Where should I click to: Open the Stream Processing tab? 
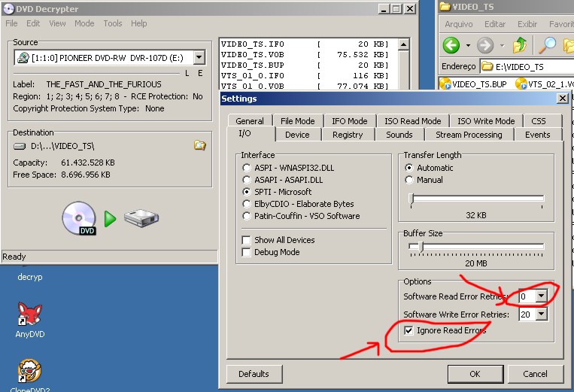[x=469, y=135]
